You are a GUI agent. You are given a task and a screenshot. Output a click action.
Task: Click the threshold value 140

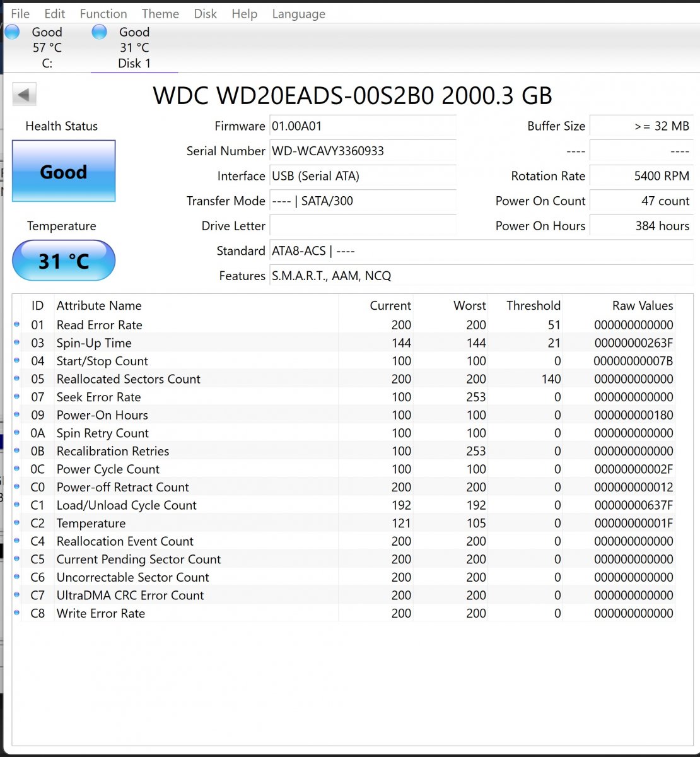click(x=551, y=379)
